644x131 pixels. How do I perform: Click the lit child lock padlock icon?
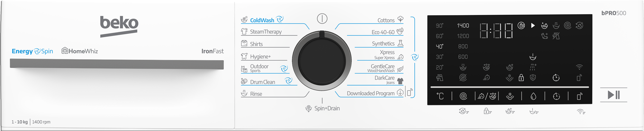[x=521, y=78]
